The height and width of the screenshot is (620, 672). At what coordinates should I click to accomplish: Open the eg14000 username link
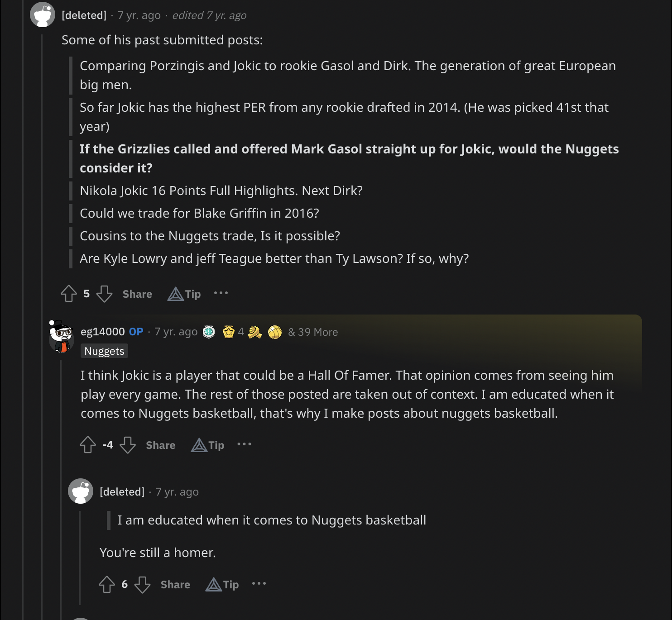point(102,332)
